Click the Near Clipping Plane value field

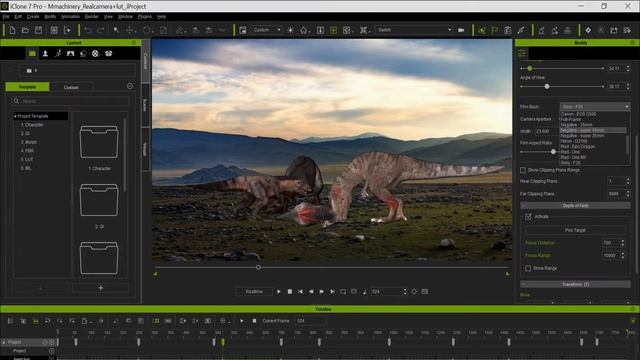coord(616,181)
